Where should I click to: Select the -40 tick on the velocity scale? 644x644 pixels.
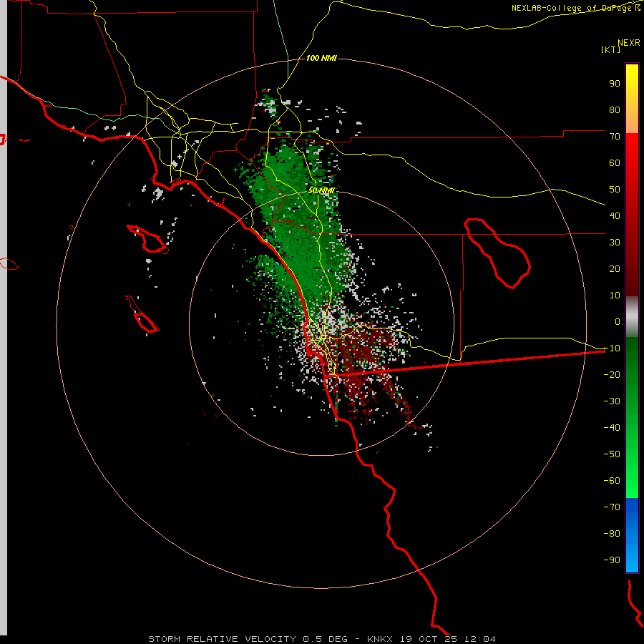612,428
